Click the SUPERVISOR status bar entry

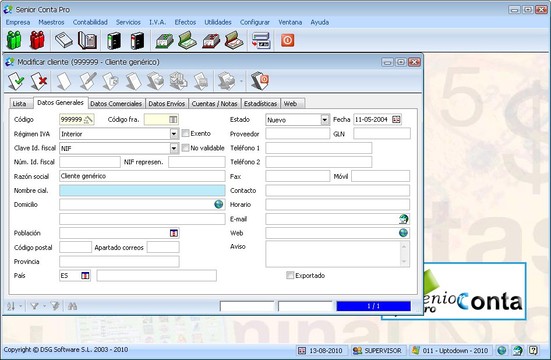(377, 351)
